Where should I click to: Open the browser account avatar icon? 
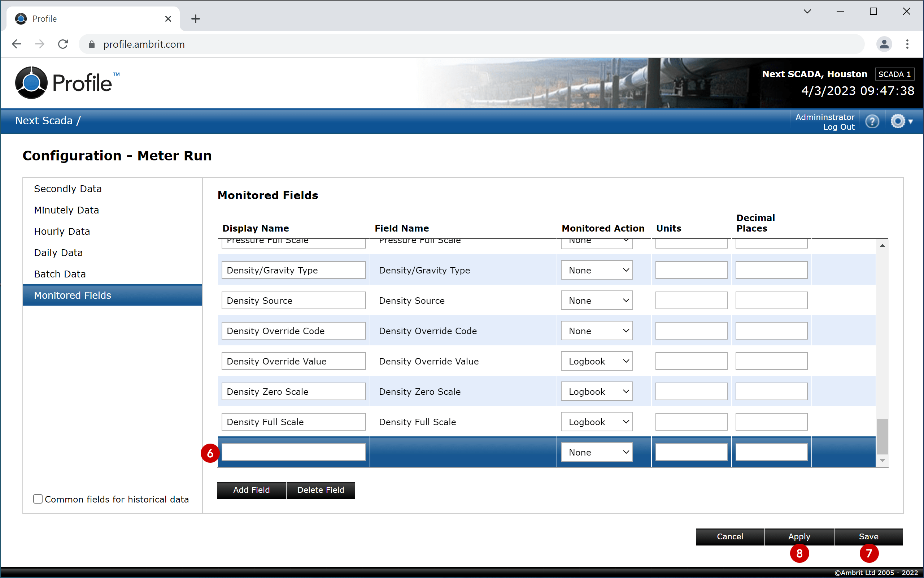coord(884,44)
